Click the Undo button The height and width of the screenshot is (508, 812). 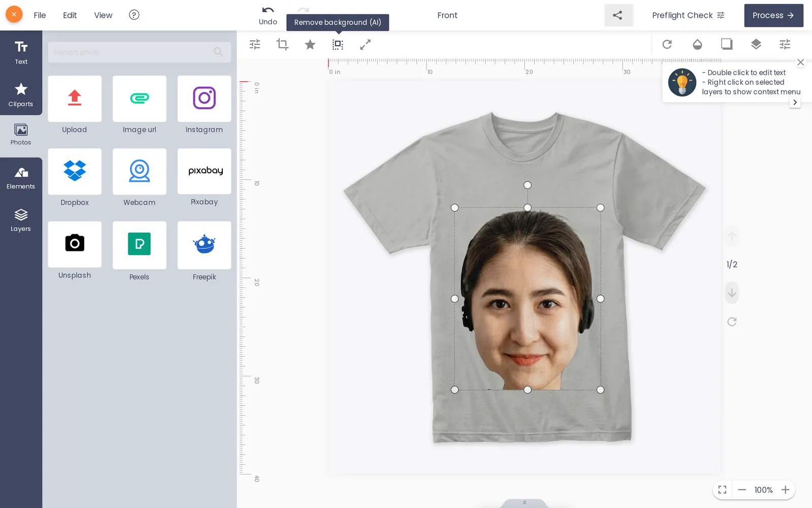tap(268, 15)
